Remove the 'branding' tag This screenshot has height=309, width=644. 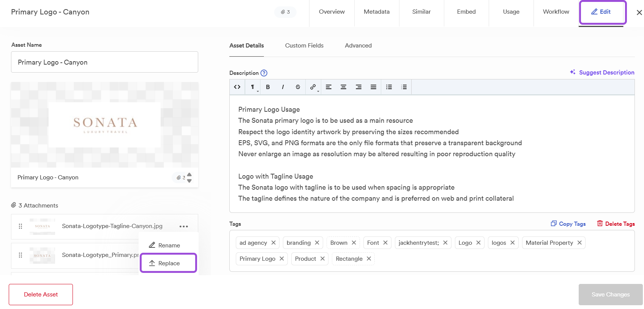tap(317, 243)
